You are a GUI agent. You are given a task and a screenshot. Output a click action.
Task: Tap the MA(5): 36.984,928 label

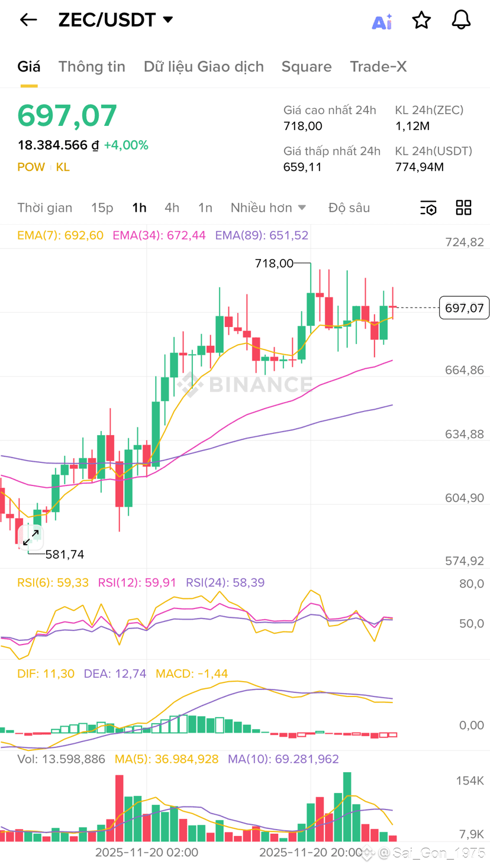[166, 759]
